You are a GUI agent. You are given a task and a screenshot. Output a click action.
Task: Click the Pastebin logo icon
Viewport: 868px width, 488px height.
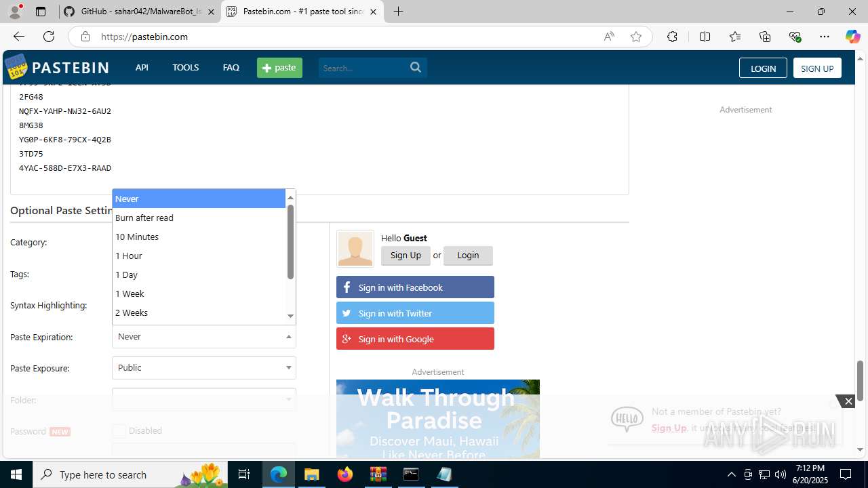click(16, 67)
